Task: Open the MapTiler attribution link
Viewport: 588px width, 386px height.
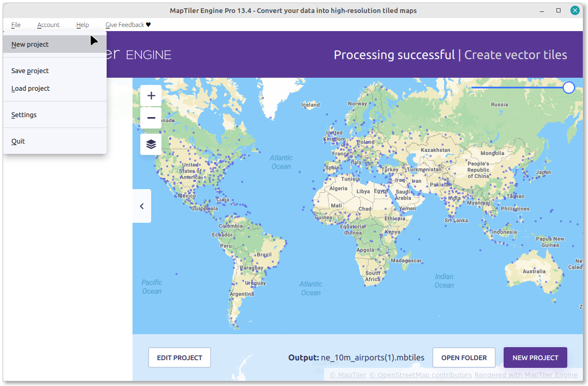Action: tap(348, 375)
